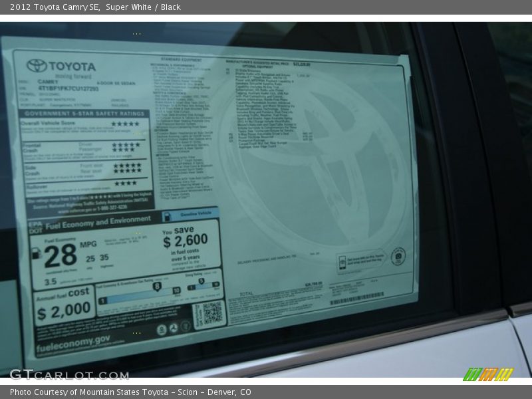Click the GTCARLOT.COM watermark
Viewport: 532px width, 399px height.
60,374
